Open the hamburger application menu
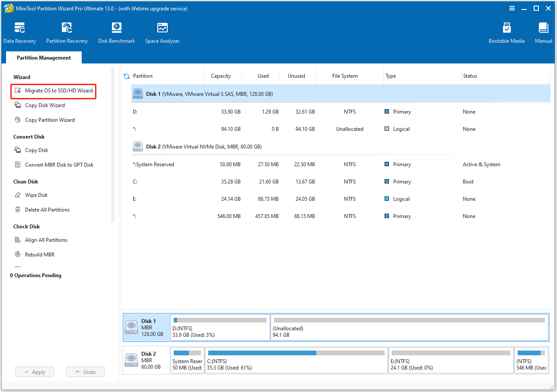 [512, 8]
